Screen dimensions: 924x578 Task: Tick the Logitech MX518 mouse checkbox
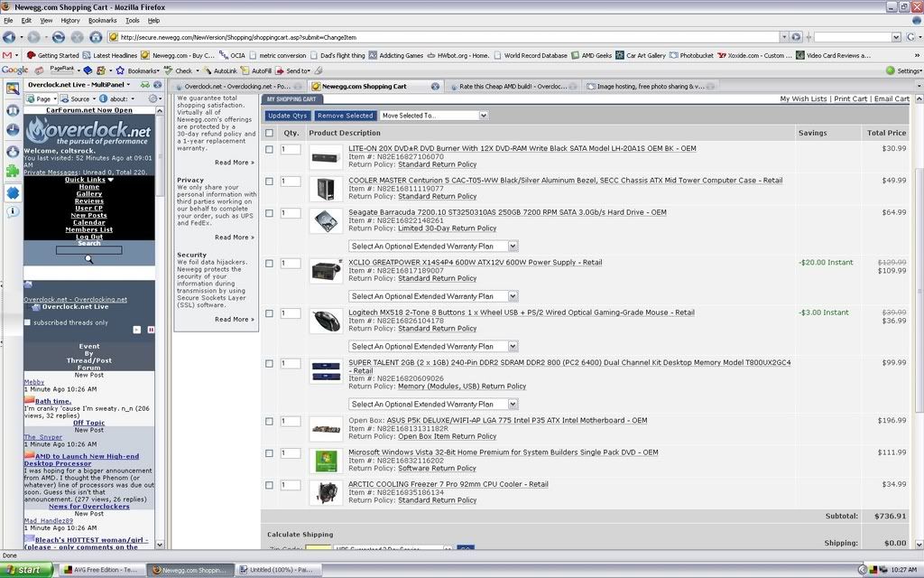pyautogui.click(x=269, y=313)
